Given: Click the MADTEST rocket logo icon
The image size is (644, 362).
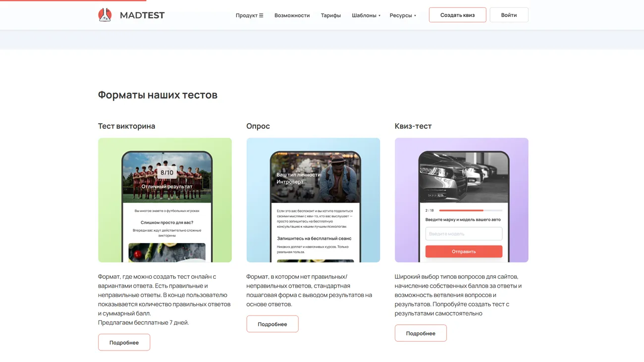Looking at the screenshot, I should pos(105,15).
